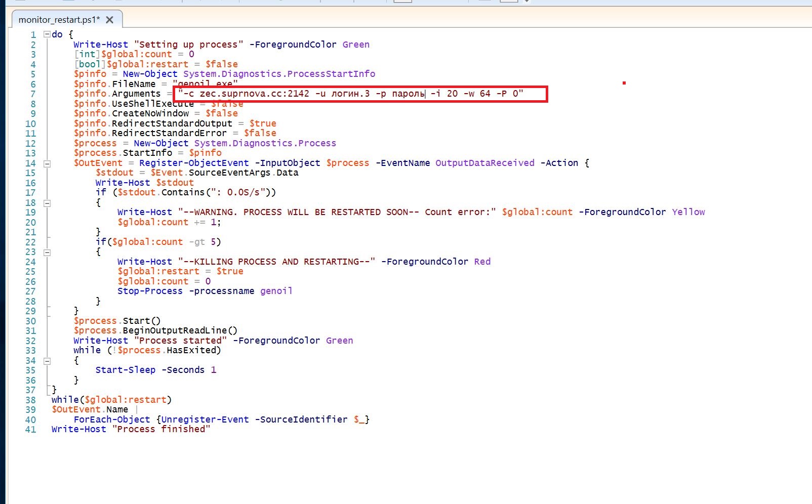Click line number 21 in the gutter
This screenshot has height=504, width=812.
[30, 232]
